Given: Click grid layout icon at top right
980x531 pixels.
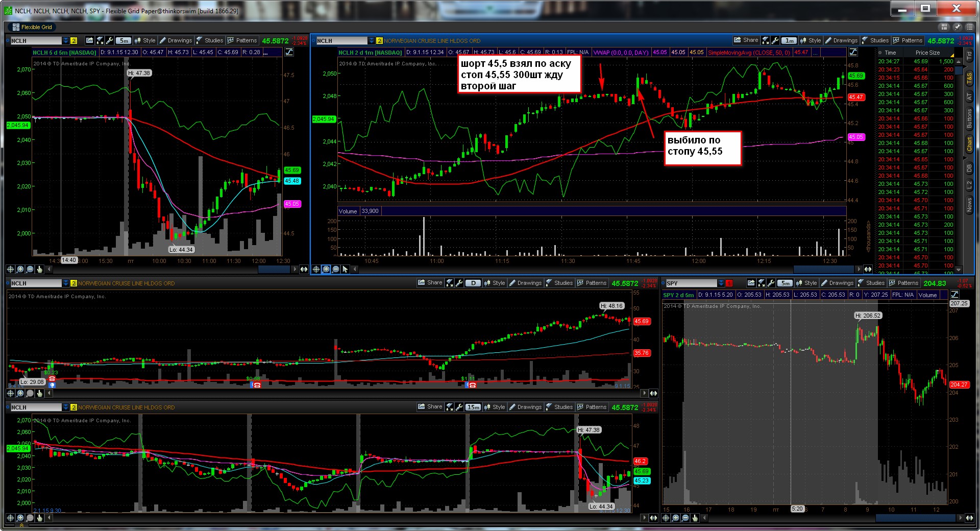Looking at the screenshot, I should pyautogui.click(x=944, y=27).
